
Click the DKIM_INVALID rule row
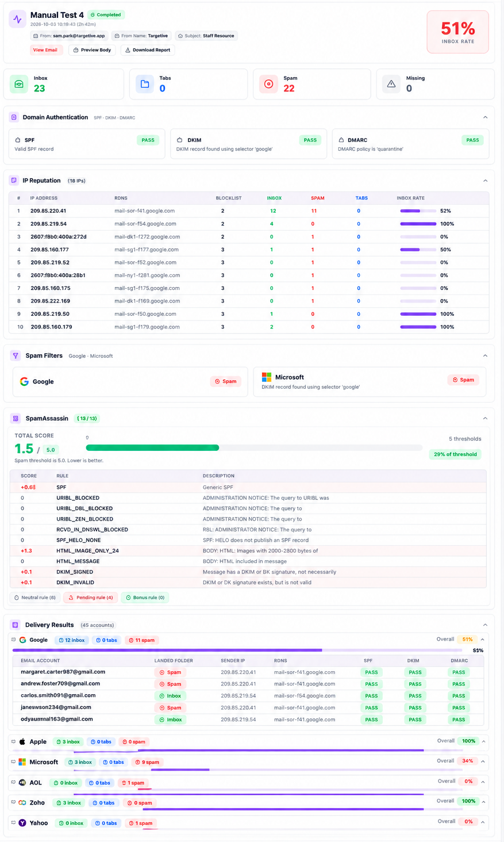click(248, 582)
